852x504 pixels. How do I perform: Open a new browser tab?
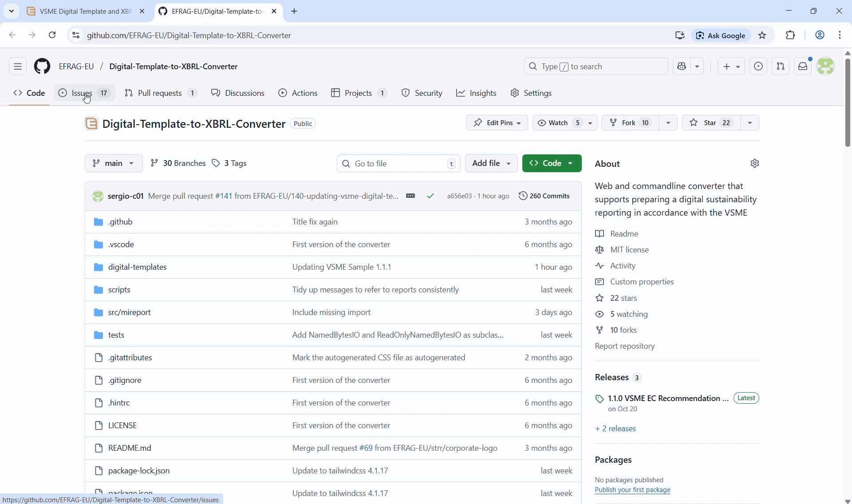tap(294, 12)
